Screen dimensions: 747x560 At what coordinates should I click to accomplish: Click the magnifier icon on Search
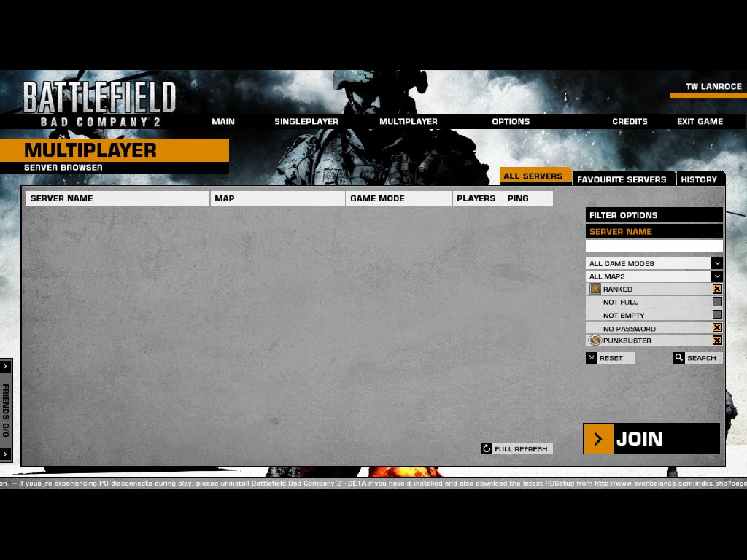(679, 358)
